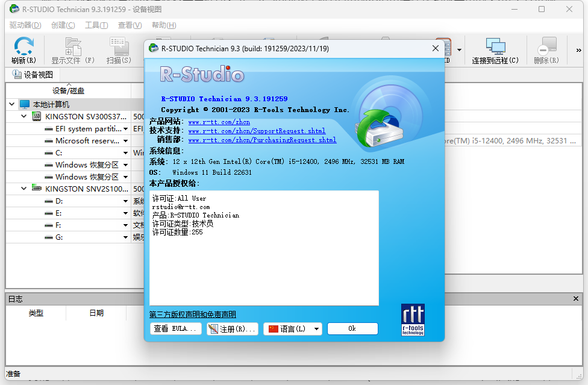This screenshot has height=385, width=588.
Task: Click the 设备/磁盘 column header
Action: click(68, 91)
